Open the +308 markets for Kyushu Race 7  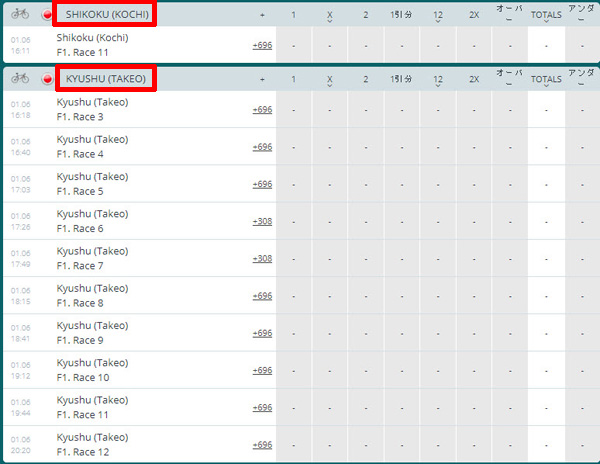[x=262, y=259]
